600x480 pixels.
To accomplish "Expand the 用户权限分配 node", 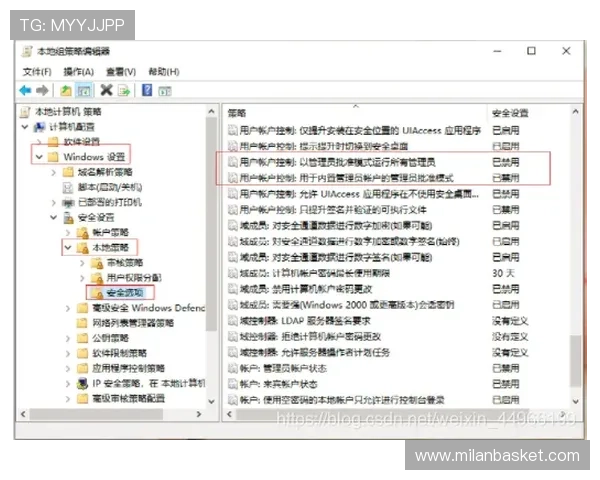I will click(x=82, y=278).
